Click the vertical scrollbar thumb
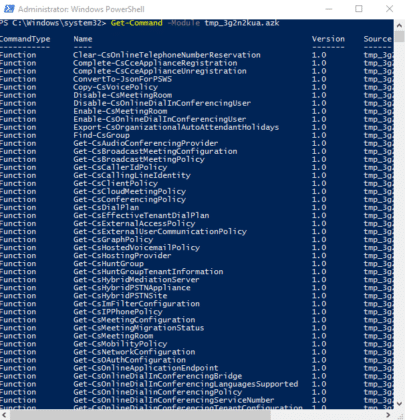The image size is (405, 420). click(399, 36)
